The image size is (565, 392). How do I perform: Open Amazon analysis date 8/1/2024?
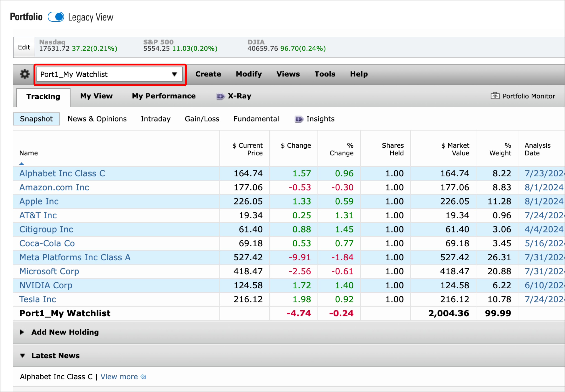544,187
